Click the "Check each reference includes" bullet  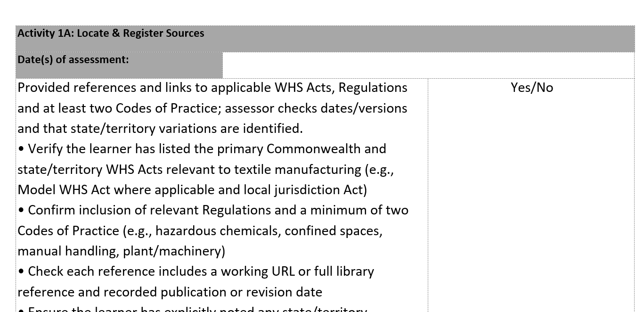[113, 271]
